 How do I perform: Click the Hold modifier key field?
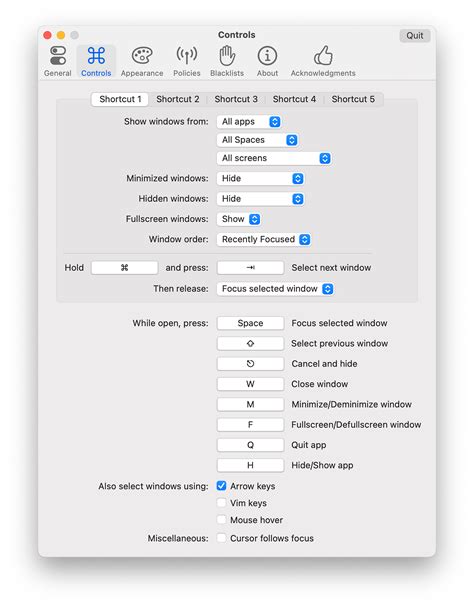pyautogui.click(x=124, y=267)
